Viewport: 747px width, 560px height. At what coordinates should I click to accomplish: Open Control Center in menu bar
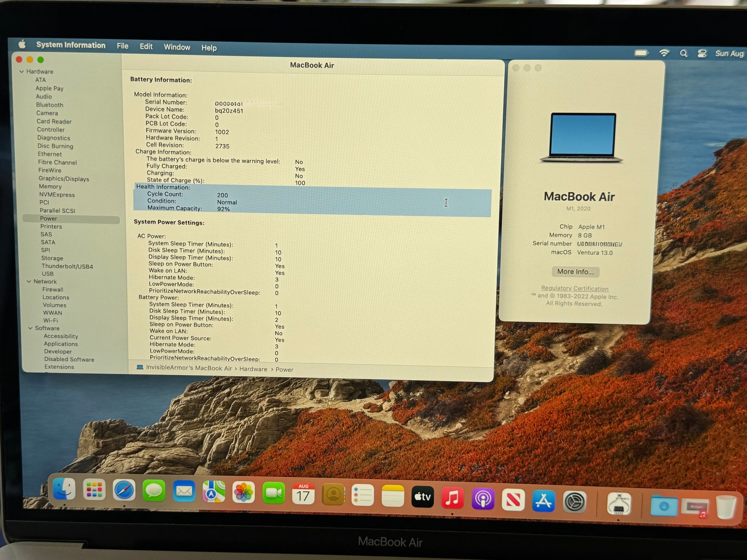click(702, 54)
